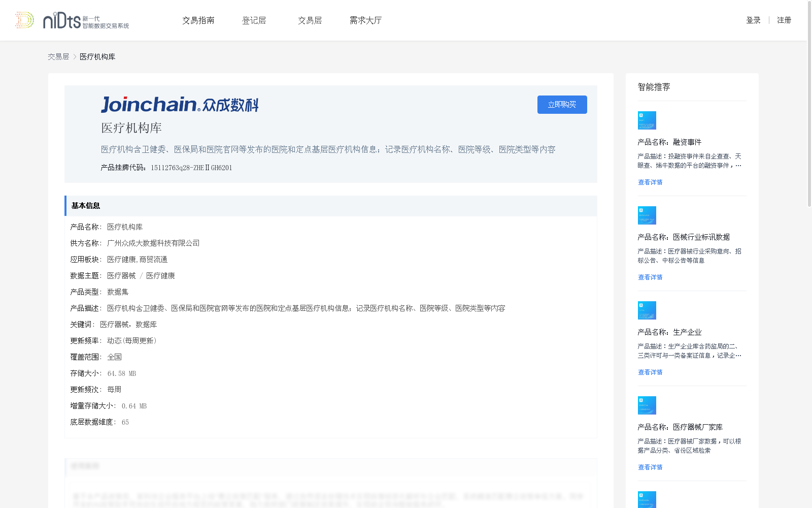Open the 交易指南 menu

[x=198, y=20]
